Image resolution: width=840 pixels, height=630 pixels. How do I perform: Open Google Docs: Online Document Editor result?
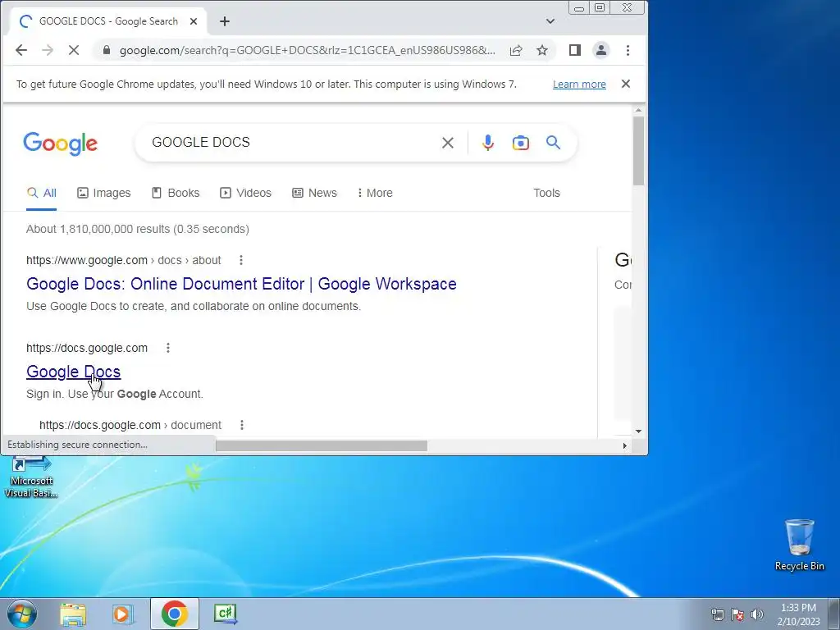tap(241, 284)
